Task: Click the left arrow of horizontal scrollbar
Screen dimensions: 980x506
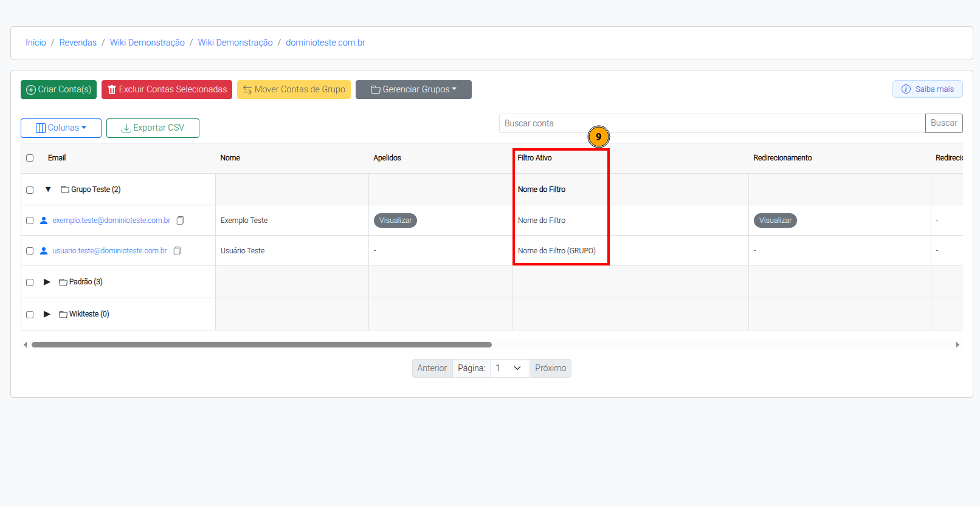Action: (x=26, y=344)
